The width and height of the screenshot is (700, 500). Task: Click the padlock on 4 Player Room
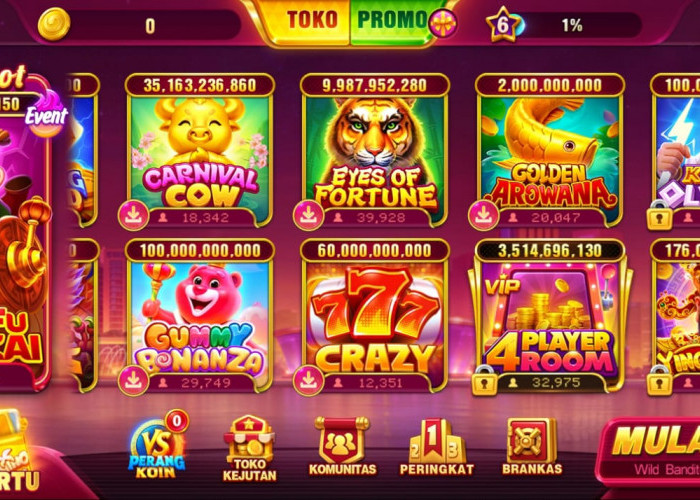pyautogui.click(x=484, y=381)
